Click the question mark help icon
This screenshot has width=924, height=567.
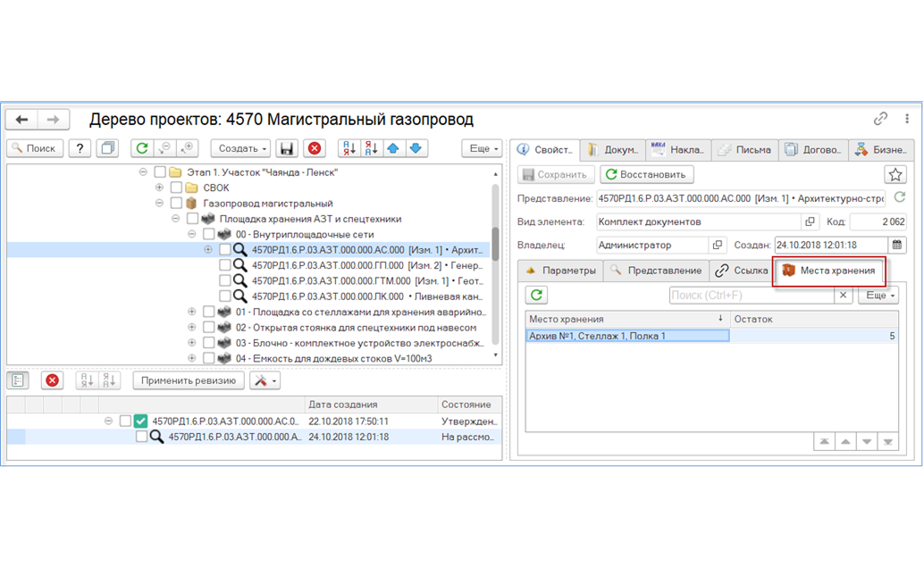coord(80,148)
